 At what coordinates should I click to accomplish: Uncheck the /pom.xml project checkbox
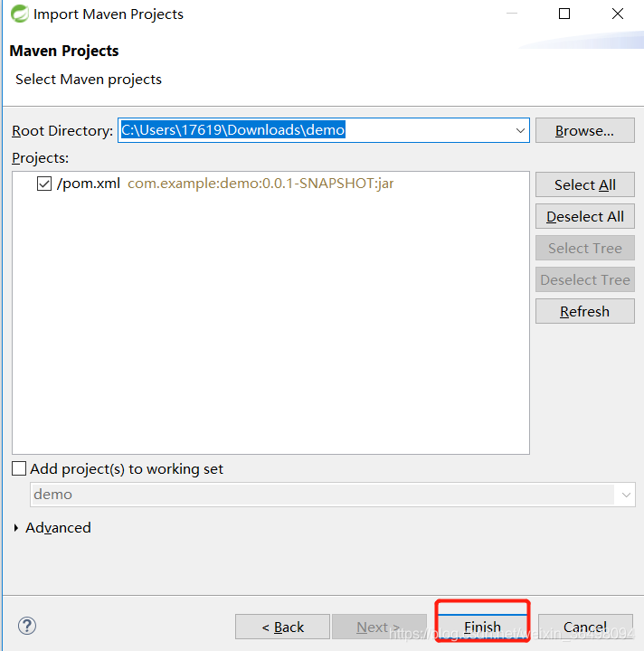44,184
